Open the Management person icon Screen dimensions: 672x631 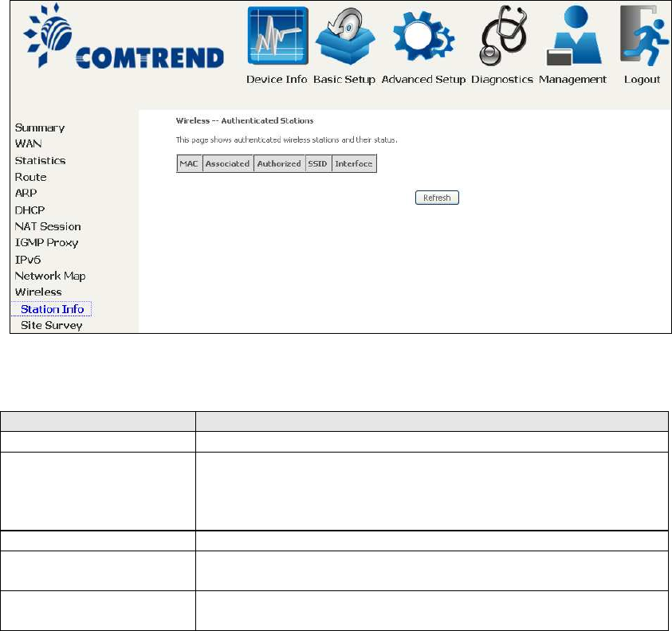574,36
